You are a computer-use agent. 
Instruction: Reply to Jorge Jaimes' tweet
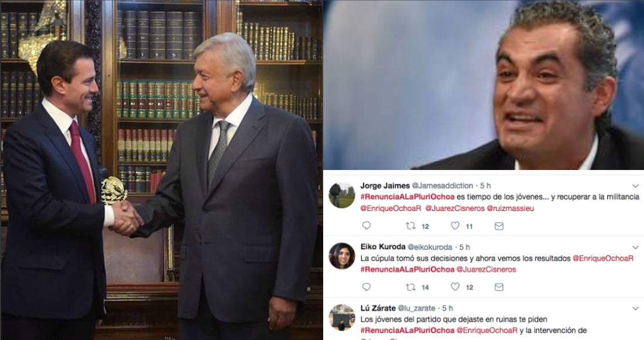366,225
